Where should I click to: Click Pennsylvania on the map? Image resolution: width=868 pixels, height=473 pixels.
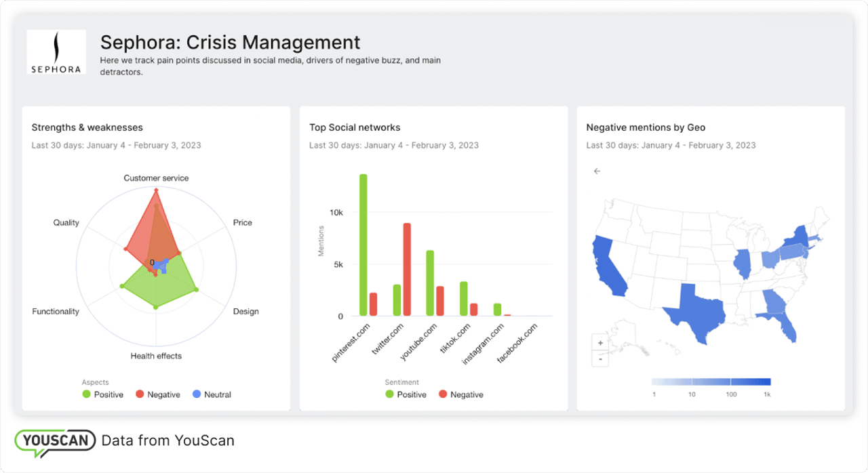point(793,252)
